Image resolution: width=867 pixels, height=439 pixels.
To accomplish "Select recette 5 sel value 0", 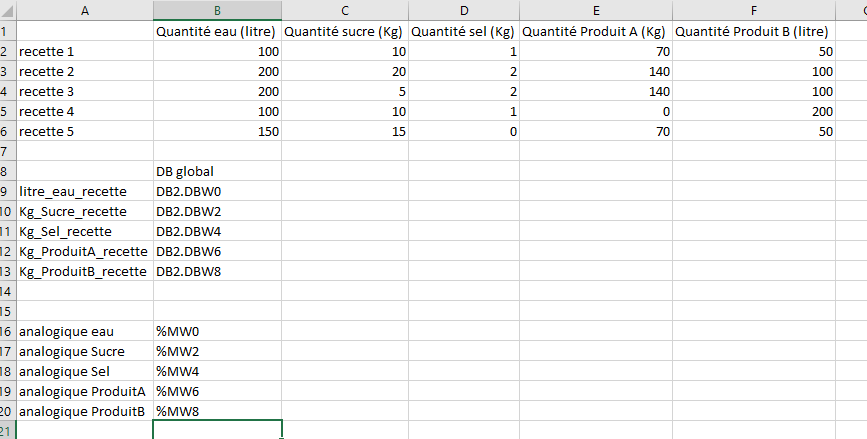I will (x=462, y=131).
